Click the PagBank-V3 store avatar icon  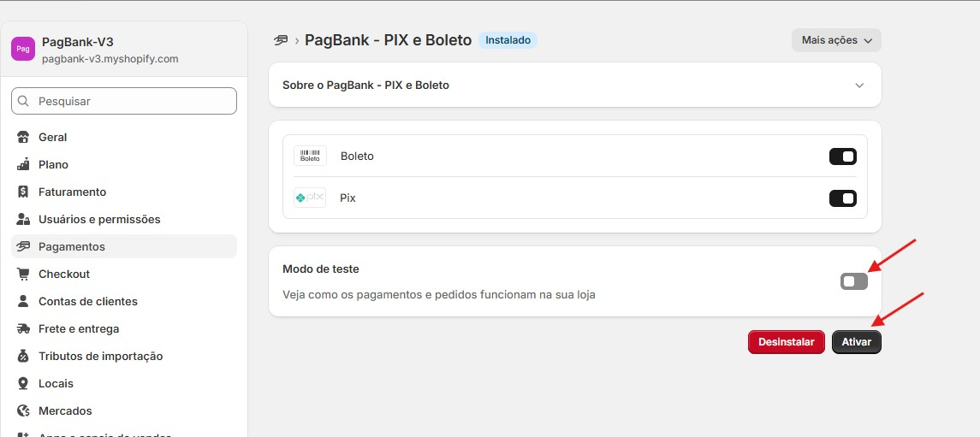coord(23,49)
